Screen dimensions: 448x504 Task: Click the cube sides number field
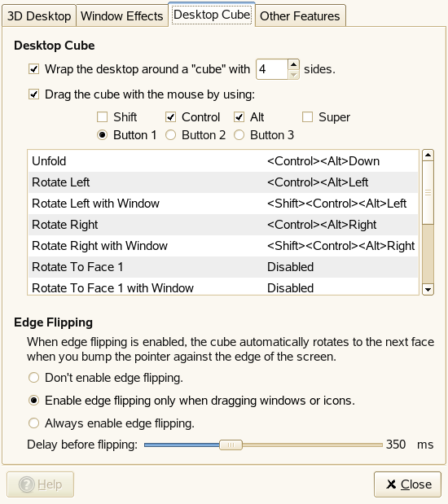coord(272,69)
